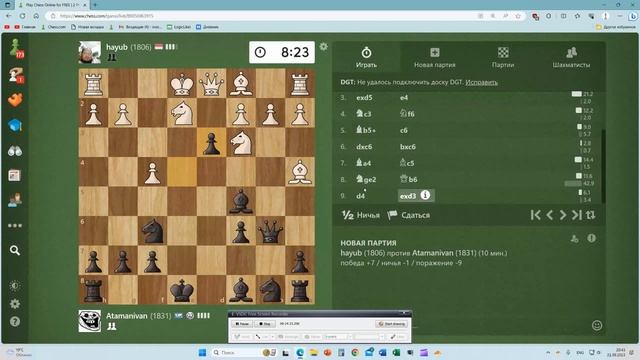Click the browser address bar
The height and width of the screenshot is (360, 640).
click(x=261, y=16)
